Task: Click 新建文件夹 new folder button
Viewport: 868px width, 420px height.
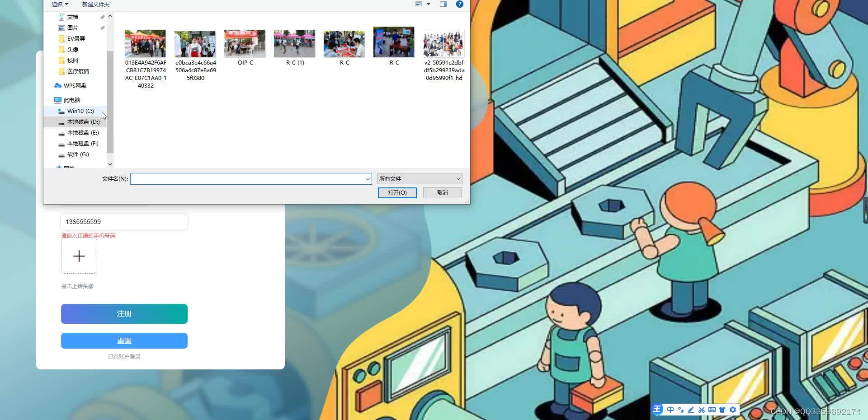Action: pyautogui.click(x=95, y=5)
